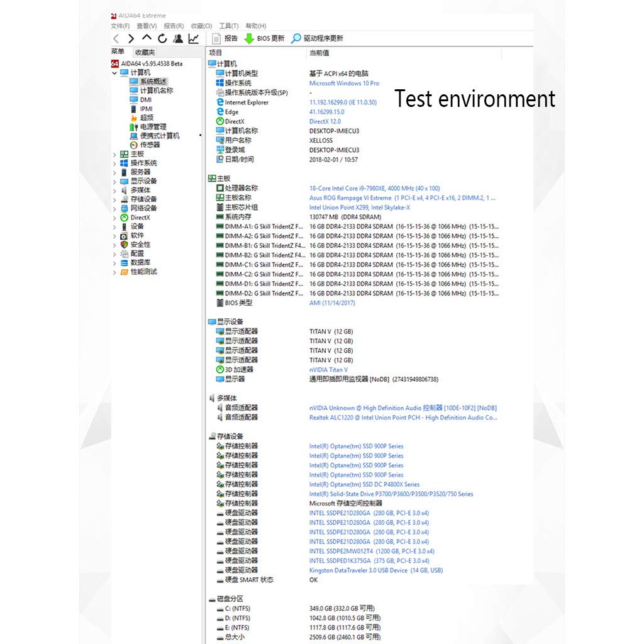Expand the 服务器 tree node

(114, 172)
